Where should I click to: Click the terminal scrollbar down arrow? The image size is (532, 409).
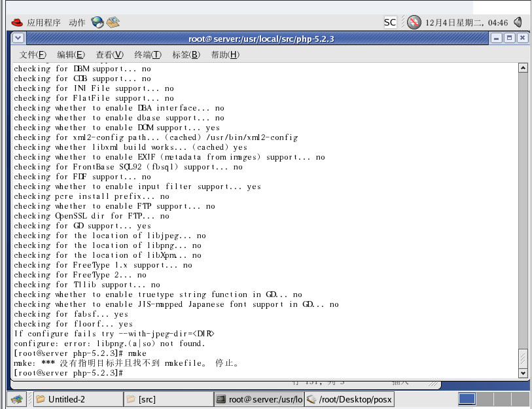click(x=522, y=372)
